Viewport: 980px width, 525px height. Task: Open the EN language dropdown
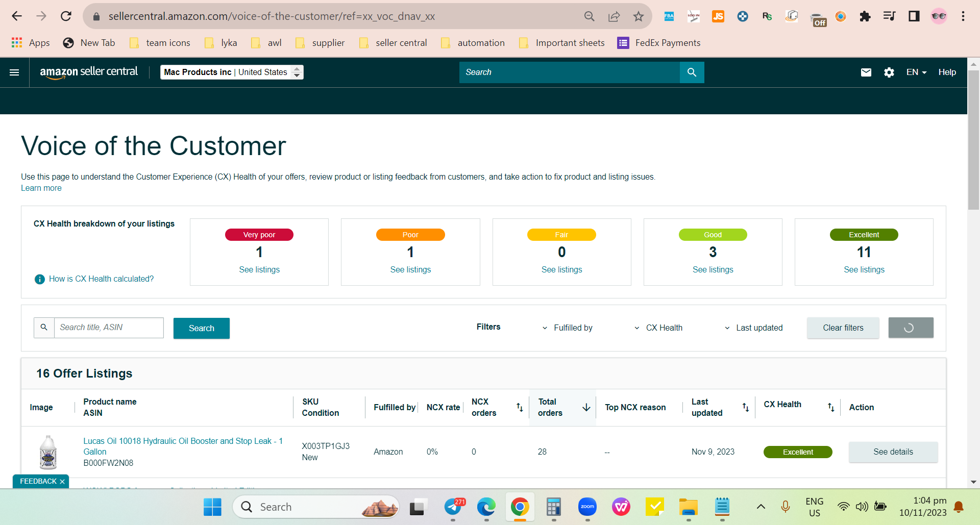[x=916, y=72]
